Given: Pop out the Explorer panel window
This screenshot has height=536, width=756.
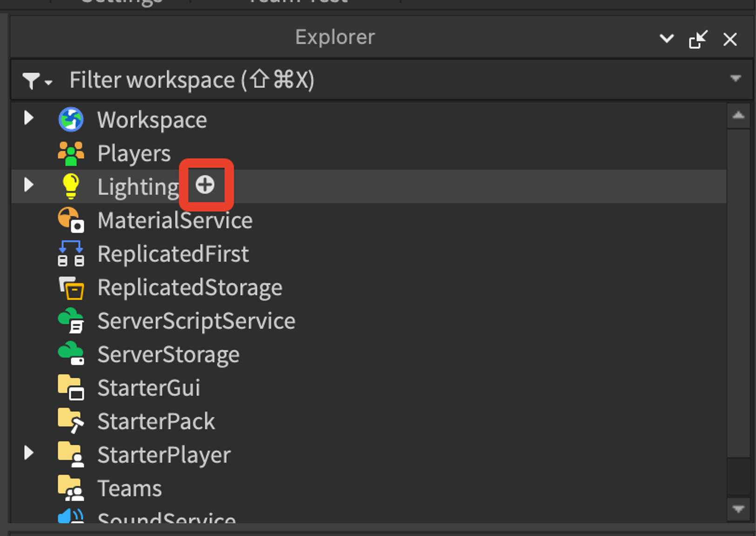Looking at the screenshot, I should click(x=698, y=39).
